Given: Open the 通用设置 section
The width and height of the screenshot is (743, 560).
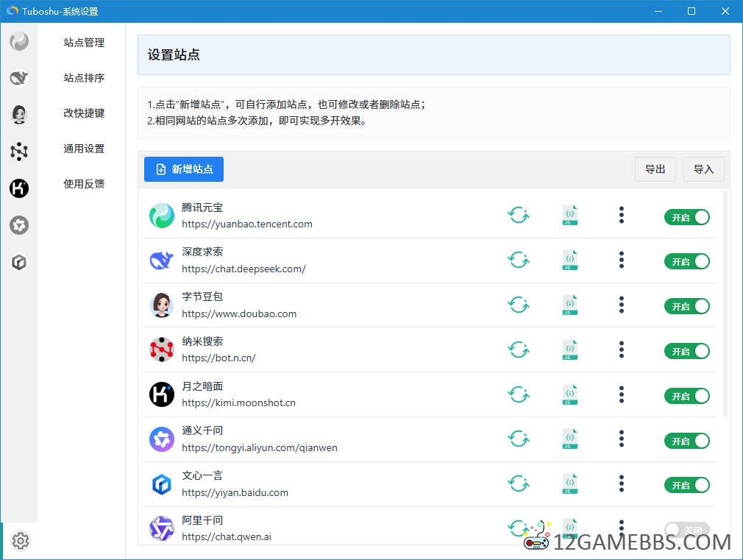Looking at the screenshot, I should point(84,149).
